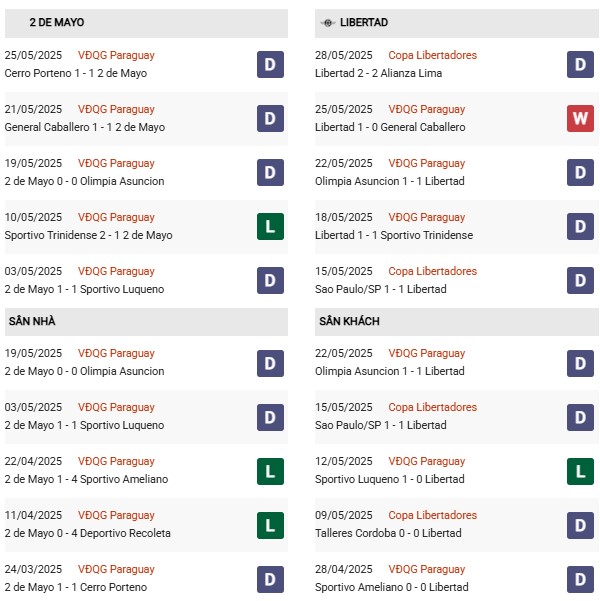The height and width of the screenshot is (601, 600).
Task: Click the D badge for Cerro Porteno 1-1 match
Action: (x=270, y=64)
